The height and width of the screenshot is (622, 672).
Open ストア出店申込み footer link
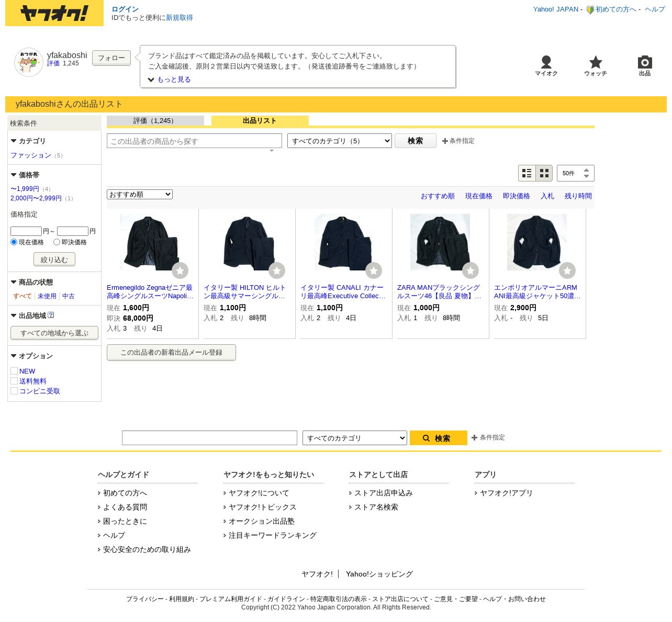pyautogui.click(x=384, y=493)
